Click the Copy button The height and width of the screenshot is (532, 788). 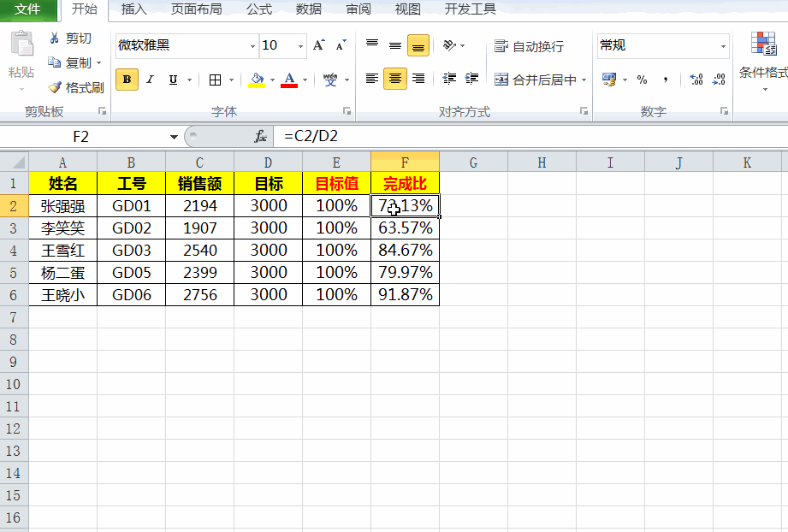pyautogui.click(x=70, y=62)
